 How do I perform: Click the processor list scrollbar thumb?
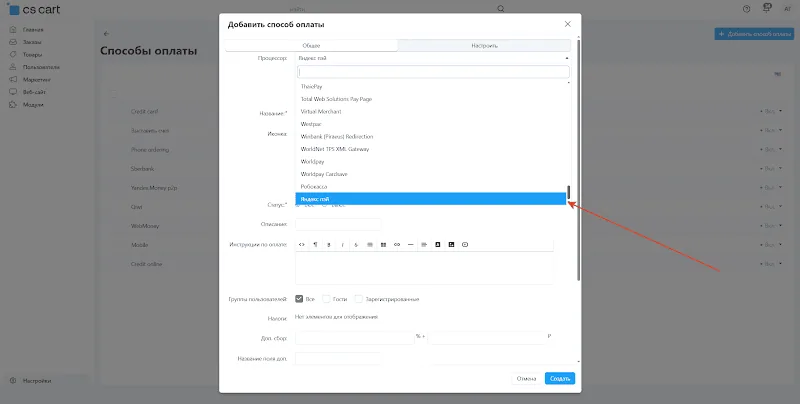pos(569,192)
